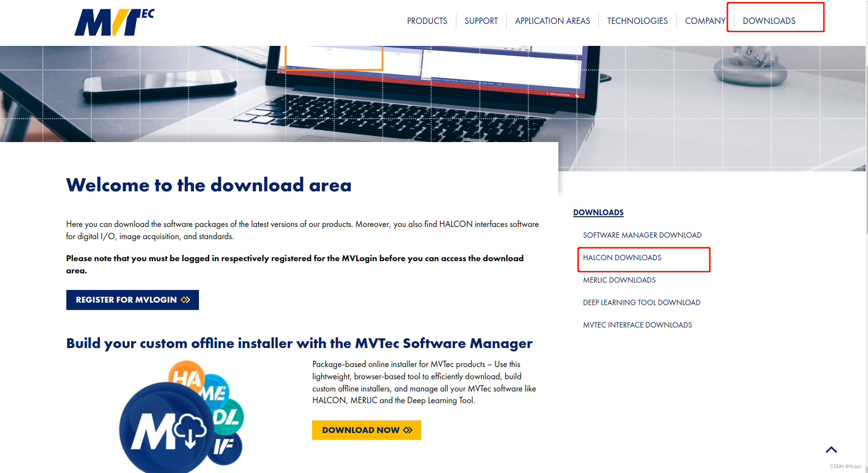Screen dimensions: 868x473
Task: Click 'Build your custom offline installer' heading
Action: coord(299,344)
